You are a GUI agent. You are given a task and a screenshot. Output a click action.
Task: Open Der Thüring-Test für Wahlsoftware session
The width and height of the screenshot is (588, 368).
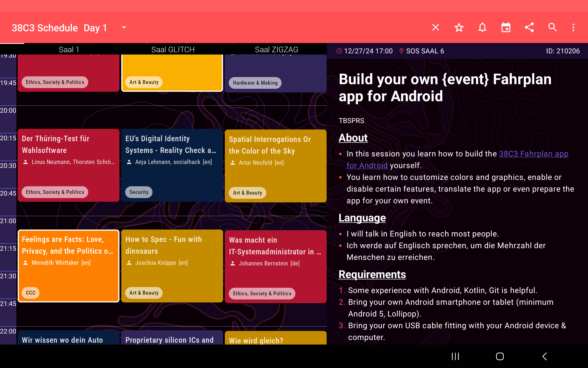point(68,165)
